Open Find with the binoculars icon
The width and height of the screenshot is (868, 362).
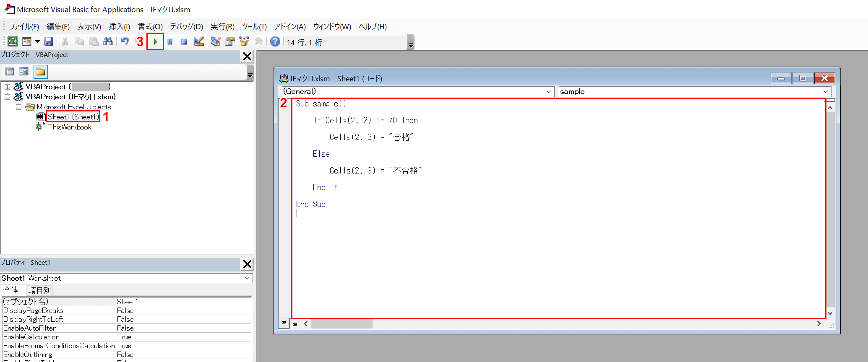108,41
